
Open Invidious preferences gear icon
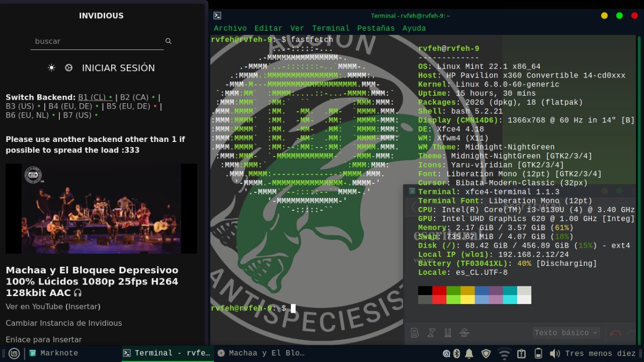[x=69, y=67]
